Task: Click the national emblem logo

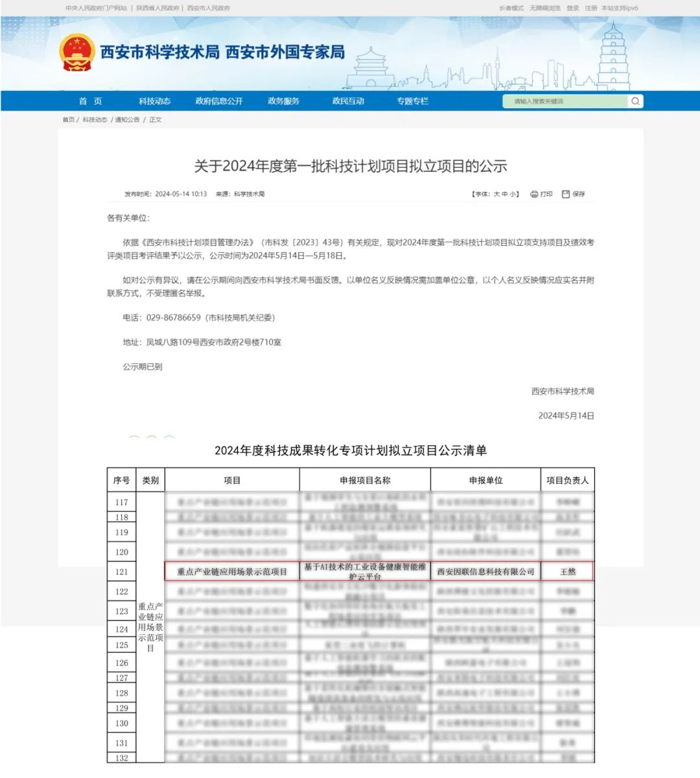Action: point(76,53)
